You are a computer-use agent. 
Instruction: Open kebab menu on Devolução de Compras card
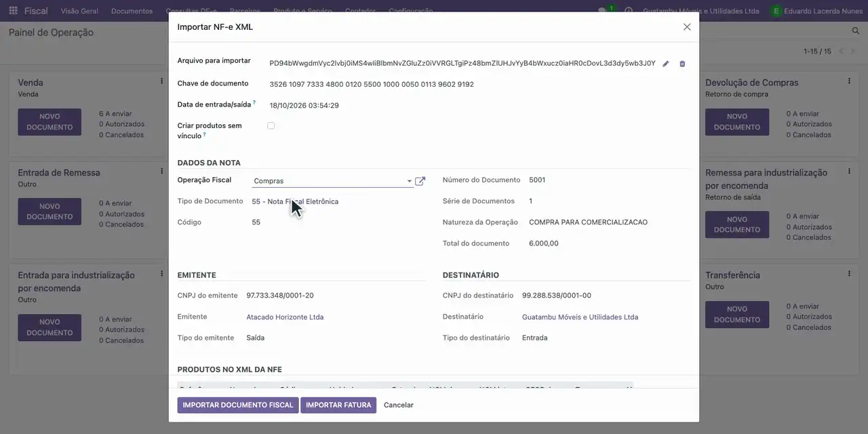[x=849, y=81]
